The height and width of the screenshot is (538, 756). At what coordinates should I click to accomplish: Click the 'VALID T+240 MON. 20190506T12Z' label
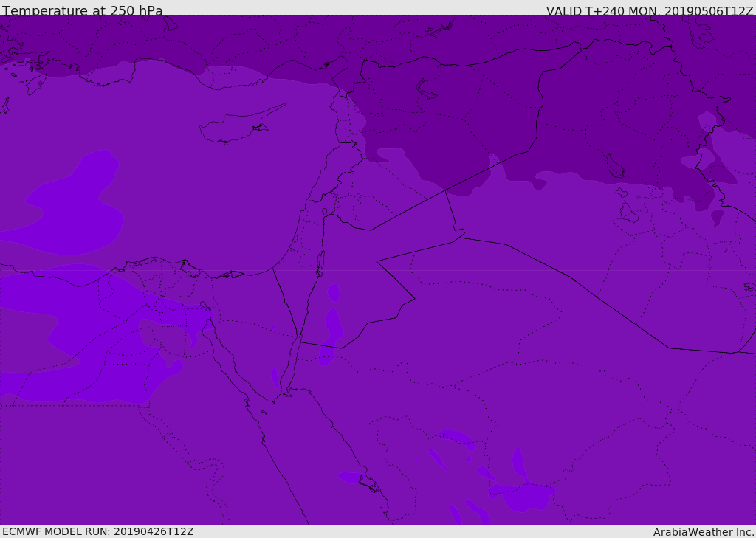coord(650,11)
